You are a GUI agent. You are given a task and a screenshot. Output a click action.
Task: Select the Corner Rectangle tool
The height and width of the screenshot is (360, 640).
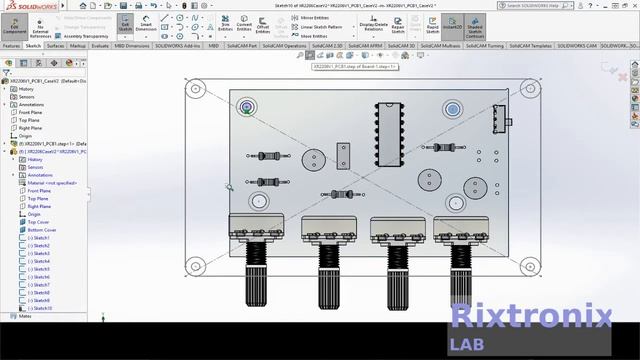pyautogui.click(x=164, y=27)
